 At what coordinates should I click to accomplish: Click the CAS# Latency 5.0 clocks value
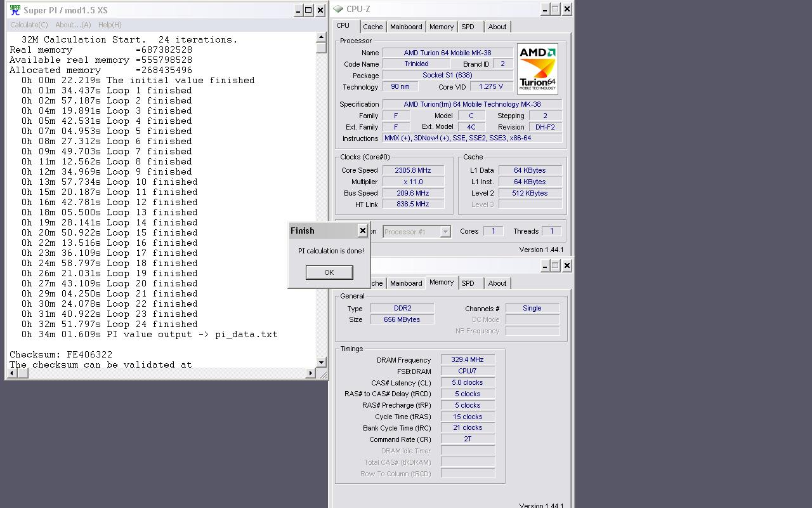click(x=468, y=382)
